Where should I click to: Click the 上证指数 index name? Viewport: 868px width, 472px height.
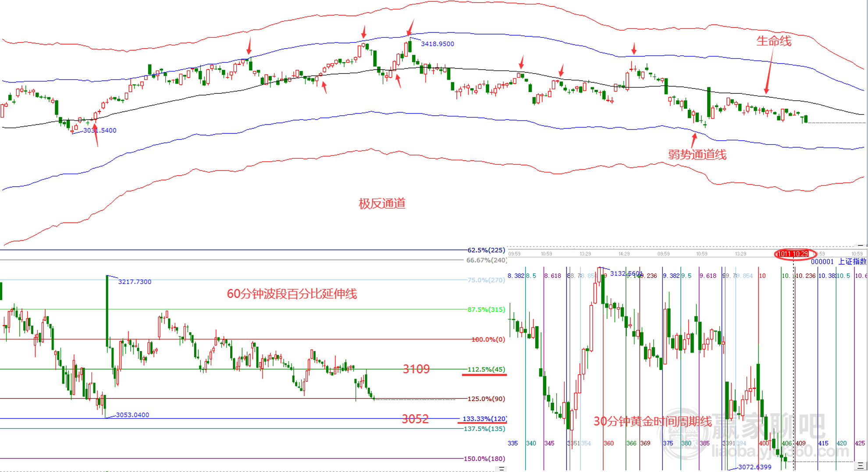(852, 262)
